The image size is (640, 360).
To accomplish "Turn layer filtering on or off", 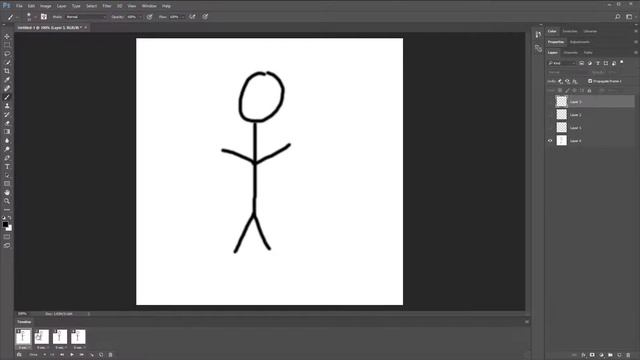I will click(x=622, y=62).
